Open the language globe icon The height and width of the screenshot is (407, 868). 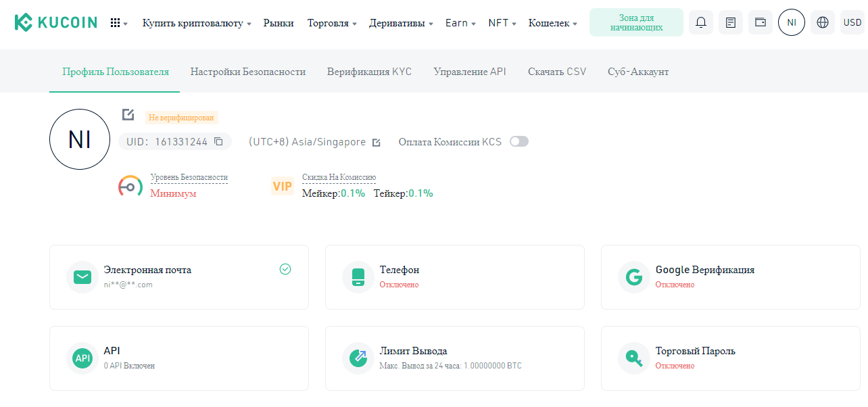[823, 22]
